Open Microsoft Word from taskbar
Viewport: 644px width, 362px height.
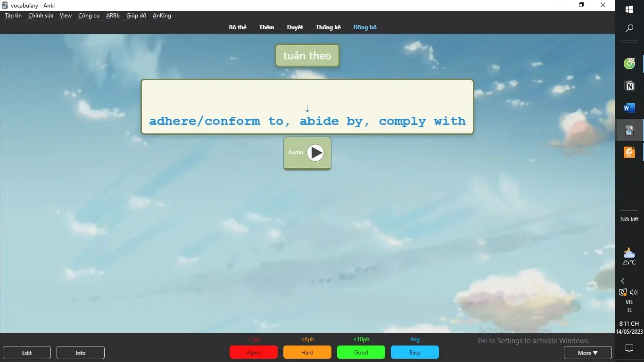click(x=629, y=108)
